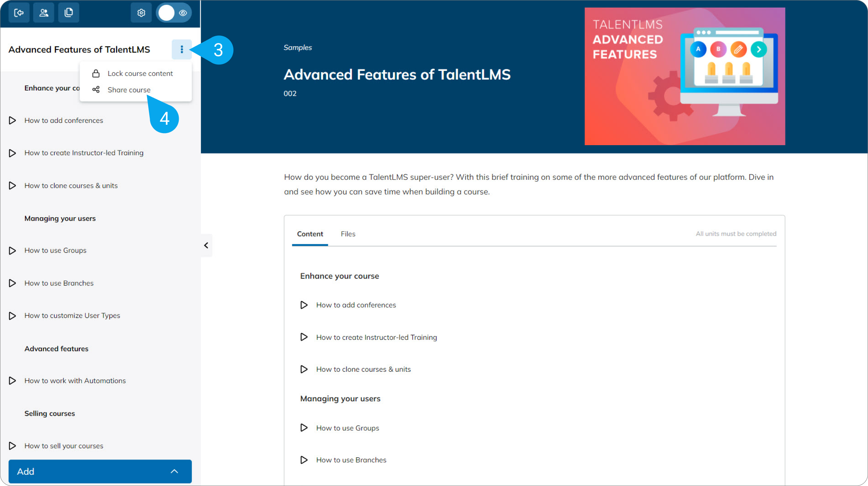Click play icon beside sidebar How to create Instructor-led Training

[12, 153]
